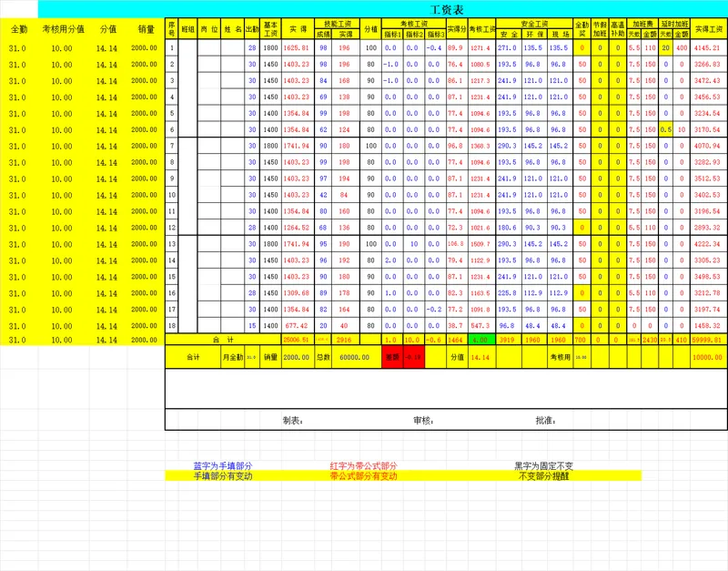
Task: Select the 现场 sub-header
Action: tap(560, 35)
